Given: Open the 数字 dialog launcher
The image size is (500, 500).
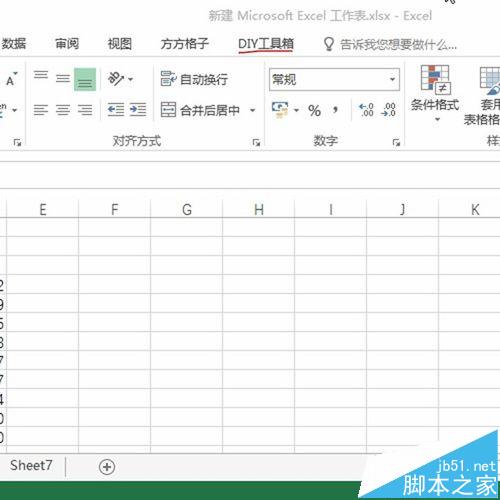Looking at the screenshot, I should pyautogui.click(x=396, y=143).
